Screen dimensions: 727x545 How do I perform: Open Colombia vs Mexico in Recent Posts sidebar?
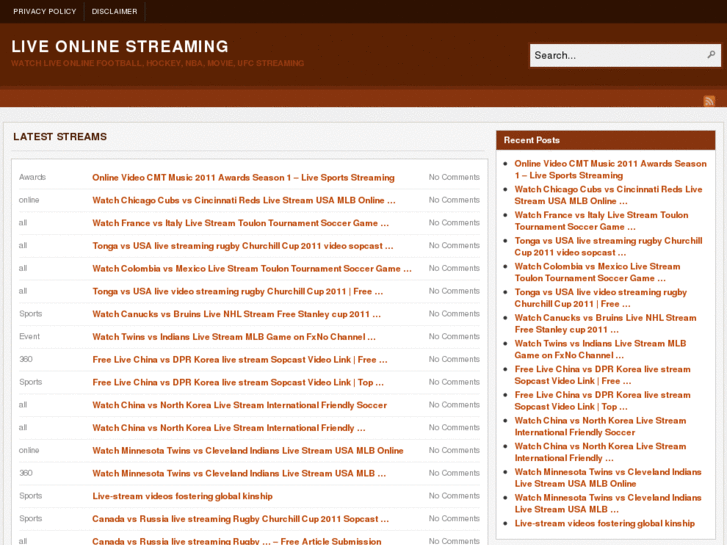[597, 272]
